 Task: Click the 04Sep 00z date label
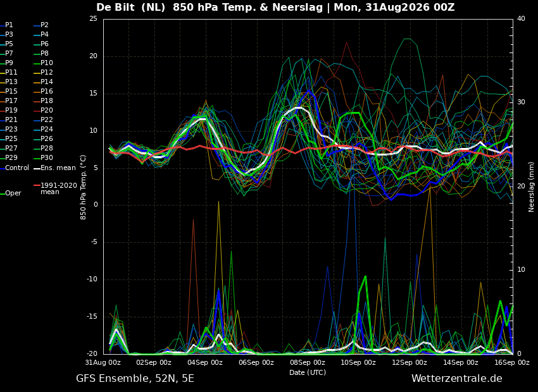coord(205,362)
